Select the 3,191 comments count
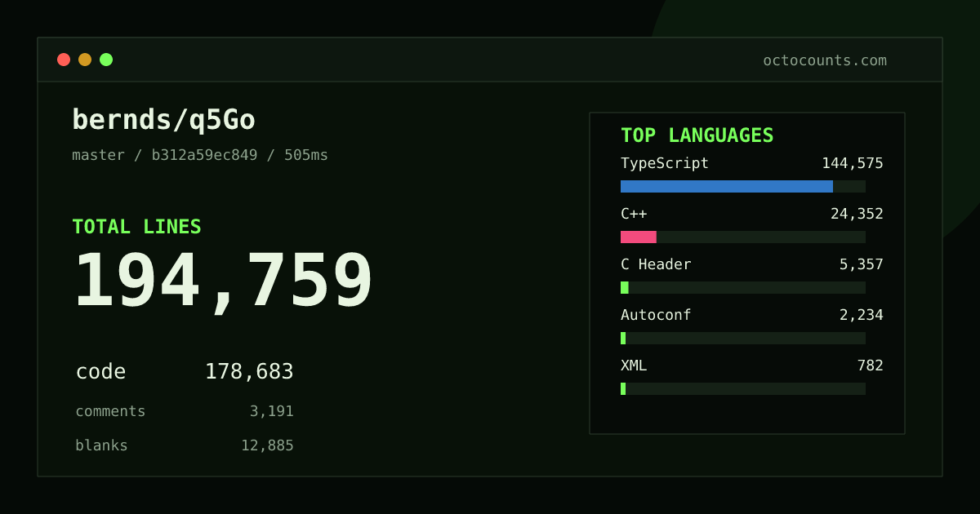Viewport: 980px width, 514px height. click(271, 411)
